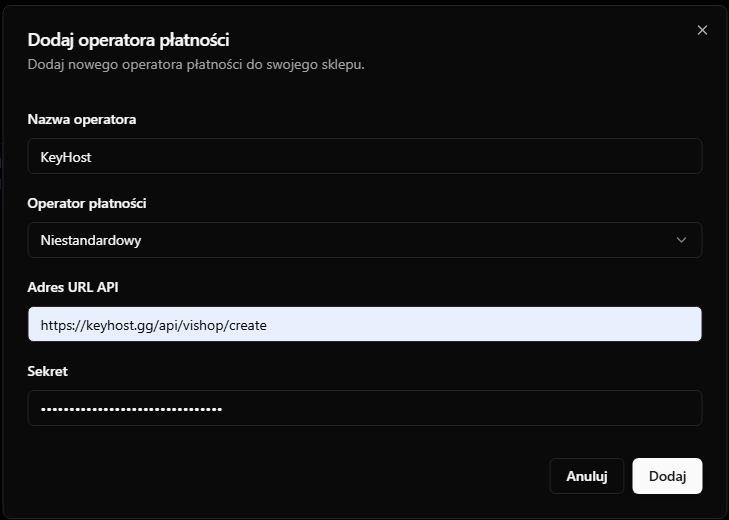Focus the Nazwa operatora input field
729x520 pixels.
point(364,156)
